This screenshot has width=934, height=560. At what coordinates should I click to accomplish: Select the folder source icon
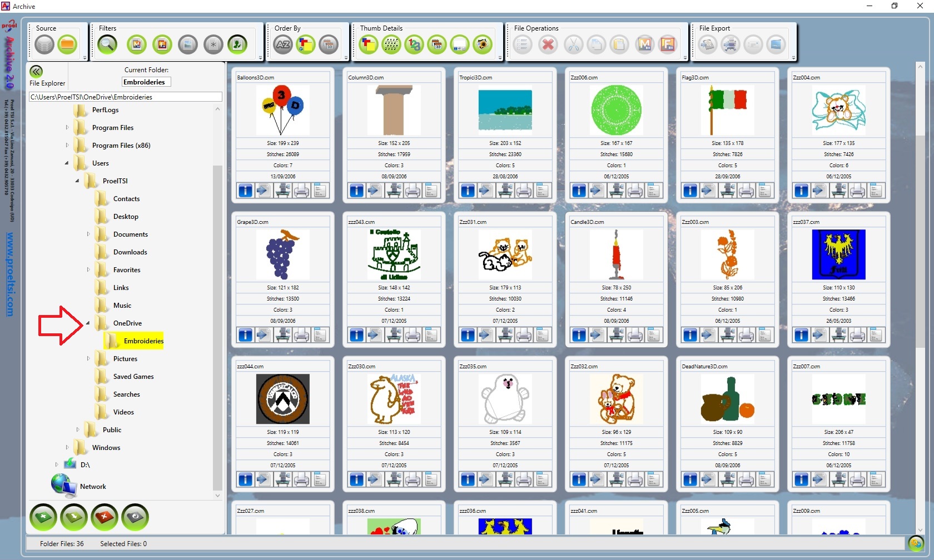pyautogui.click(x=68, y=44)
